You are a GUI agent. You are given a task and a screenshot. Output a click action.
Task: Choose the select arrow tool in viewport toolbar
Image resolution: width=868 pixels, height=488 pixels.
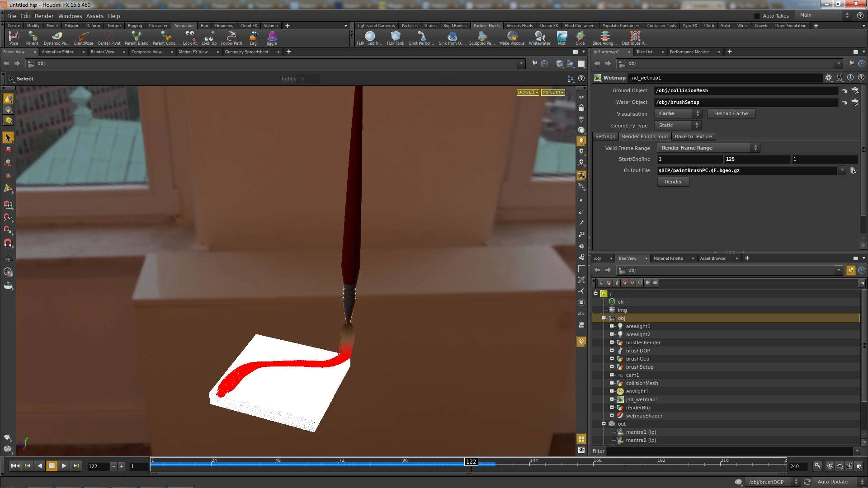[8, 138]
